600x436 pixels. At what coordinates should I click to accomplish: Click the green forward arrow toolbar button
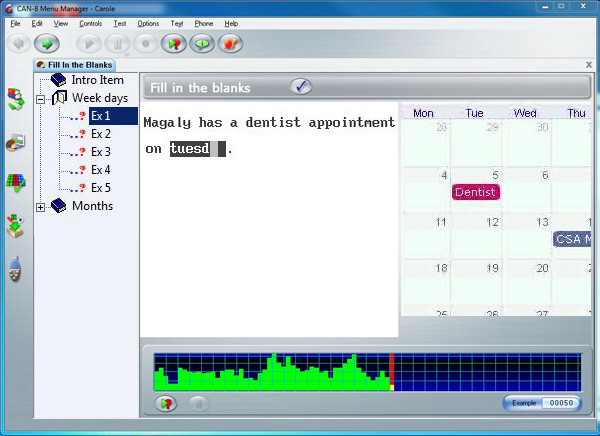click(46, 44)
